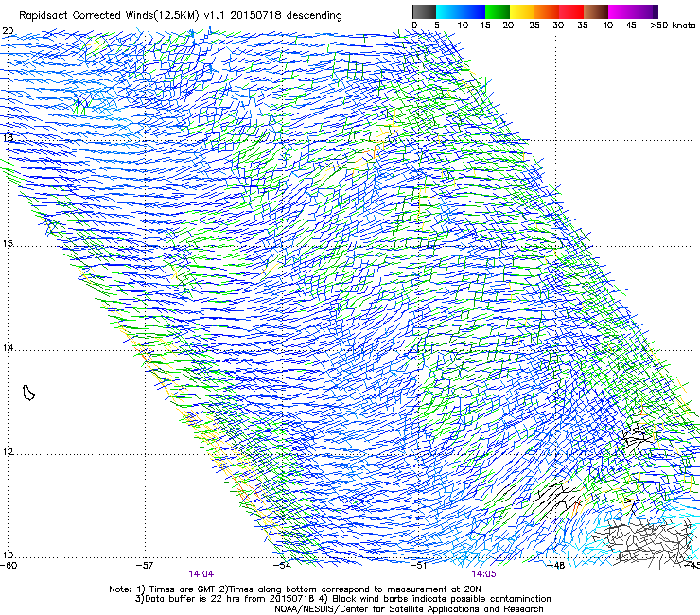The height and width of the screenshot is (615, 700).
Task: Click the purple 14:05 time label
Action: [x=483, y=574]
